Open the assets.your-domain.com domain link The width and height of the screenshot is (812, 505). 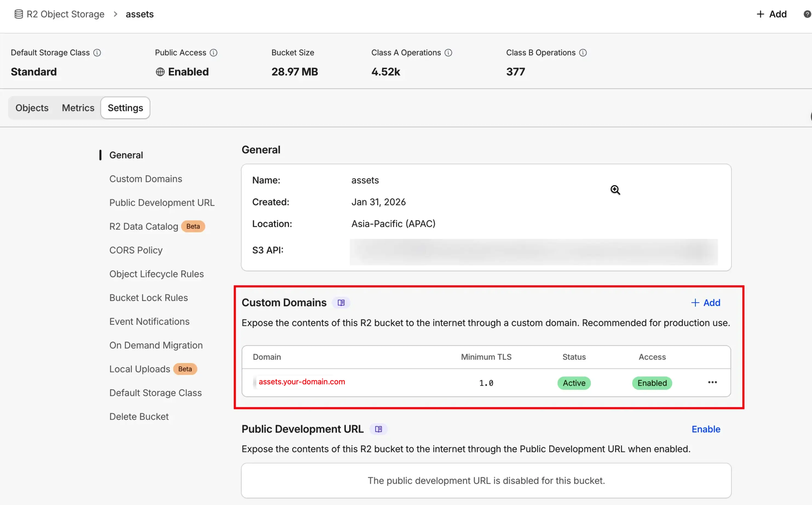[x=302, y=382]
